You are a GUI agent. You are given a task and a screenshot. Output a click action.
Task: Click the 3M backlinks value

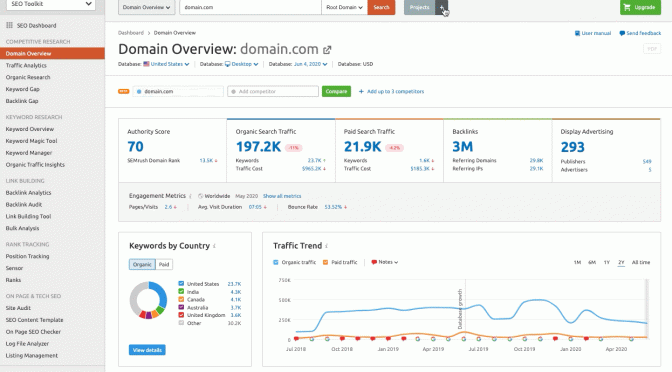[462, 147]
